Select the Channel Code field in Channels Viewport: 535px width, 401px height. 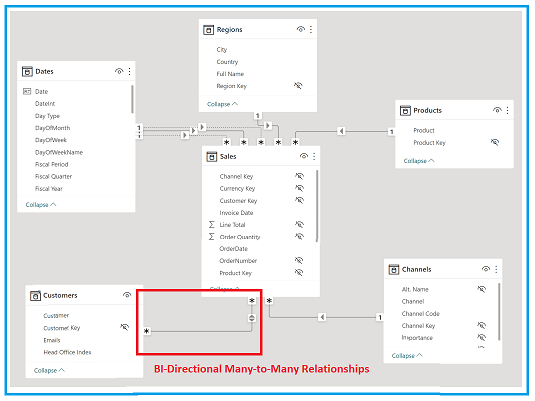click(x=421, y=313)
